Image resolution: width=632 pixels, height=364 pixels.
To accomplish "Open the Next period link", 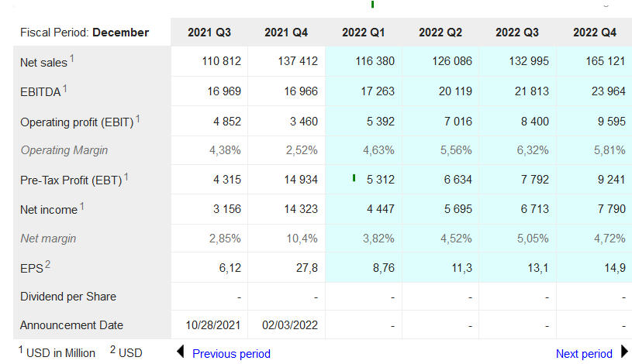I will 584,353.
